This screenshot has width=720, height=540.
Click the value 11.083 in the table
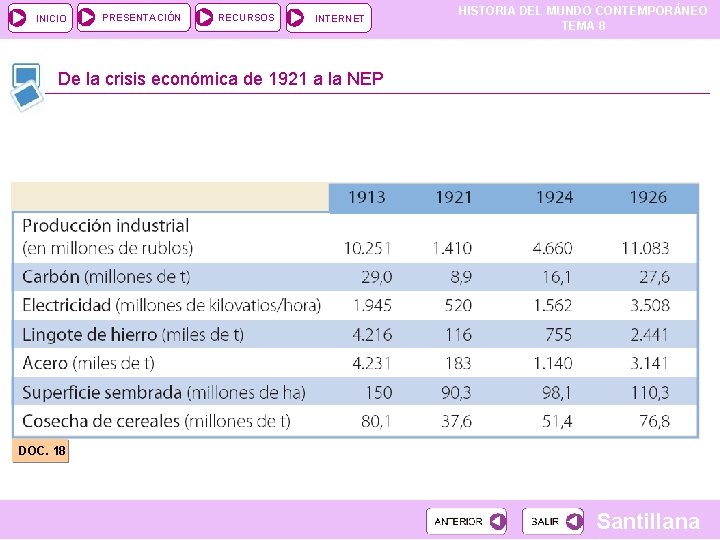645,248
